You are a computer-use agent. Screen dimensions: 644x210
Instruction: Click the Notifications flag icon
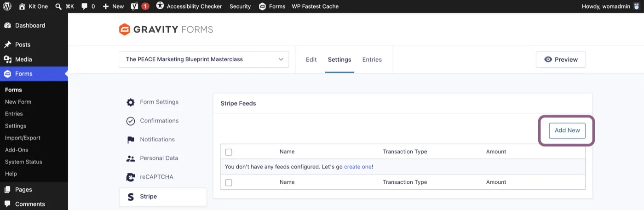click(131, 140)
